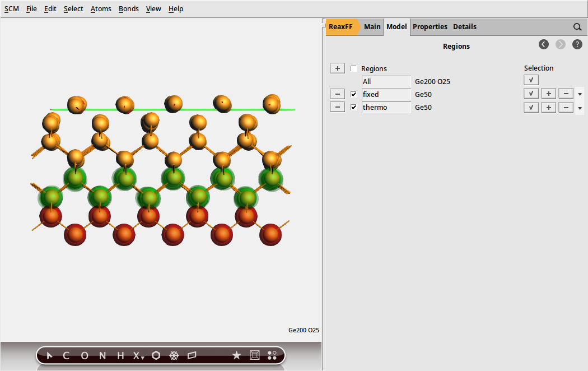Open the thermo region options dropdown arrow
The width and height of the screenshot is (588, 371).
pos(580,108)
